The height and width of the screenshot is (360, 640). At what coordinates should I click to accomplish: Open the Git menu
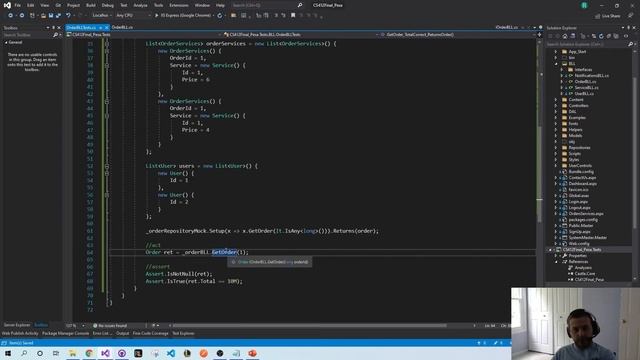[58, 5]
